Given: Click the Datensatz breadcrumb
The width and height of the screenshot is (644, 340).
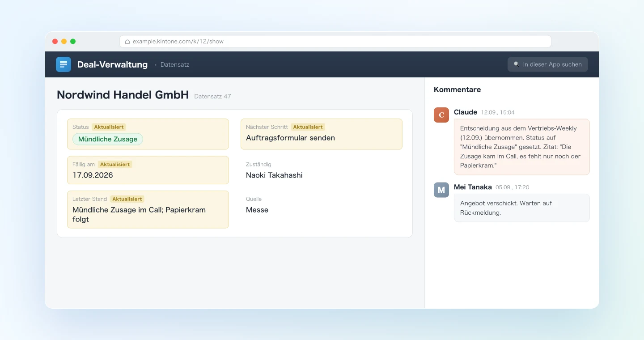Looking at the screenshot, I should [175, 64].
